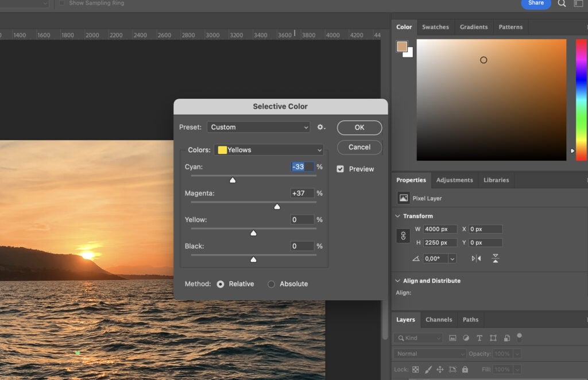Enable the lock transparent pixels icon

click(416, 368)
